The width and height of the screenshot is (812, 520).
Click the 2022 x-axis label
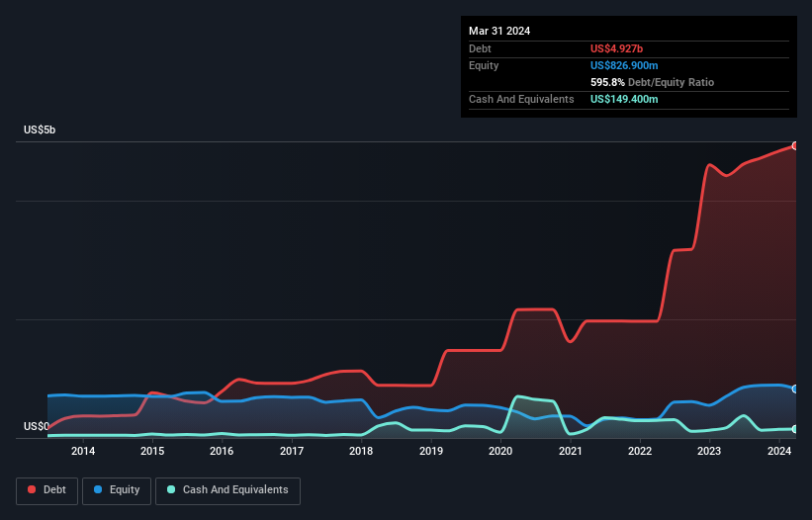pos(640,451)
